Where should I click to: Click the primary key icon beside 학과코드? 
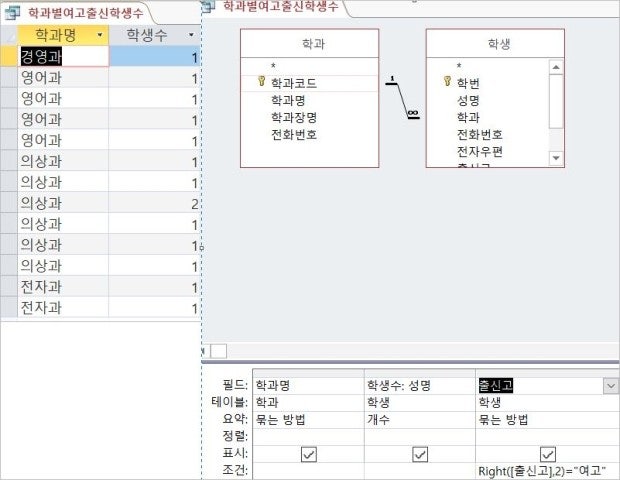[261, 81]
